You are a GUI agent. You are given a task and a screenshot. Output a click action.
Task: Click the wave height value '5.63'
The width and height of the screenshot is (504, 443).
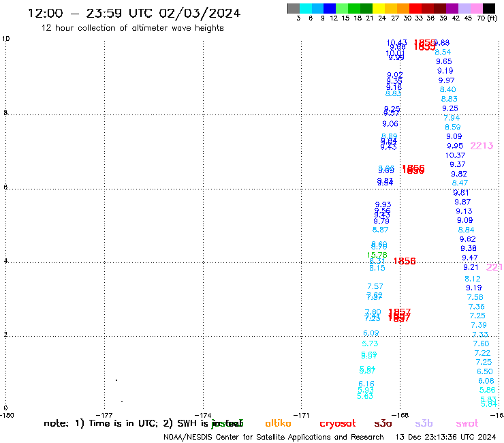coord(365,397)
